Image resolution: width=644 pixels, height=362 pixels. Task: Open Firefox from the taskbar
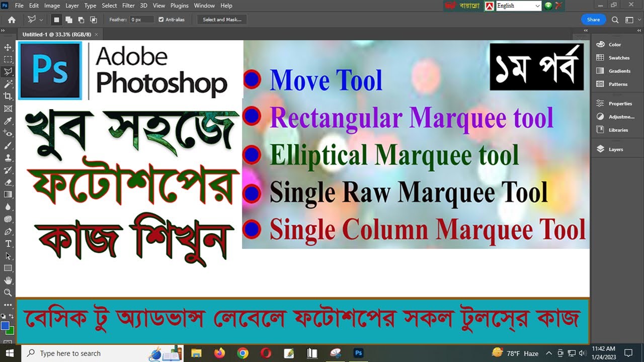219,353
